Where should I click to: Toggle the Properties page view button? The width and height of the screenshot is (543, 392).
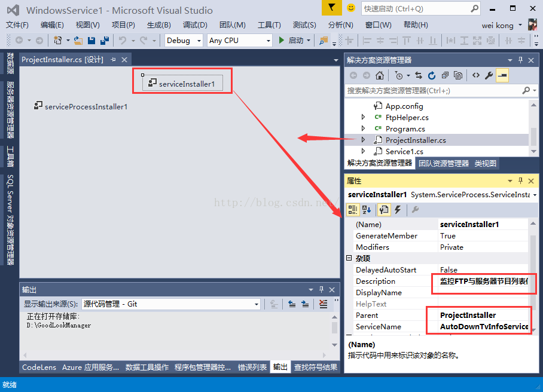pyautogui.click(x=384, y=209)
